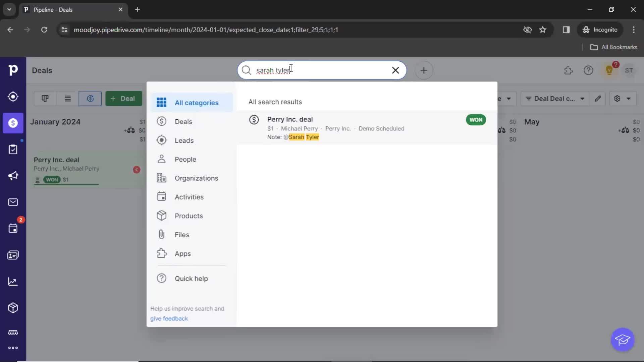Click the January 2024 column heading
This screenshot has height=362, width=644.
(x=55, y=122)
